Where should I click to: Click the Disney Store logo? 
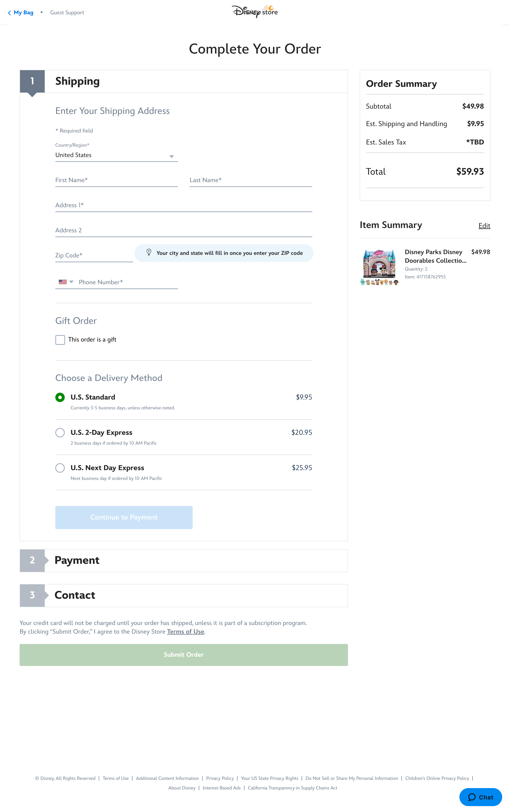click(255, 11)
